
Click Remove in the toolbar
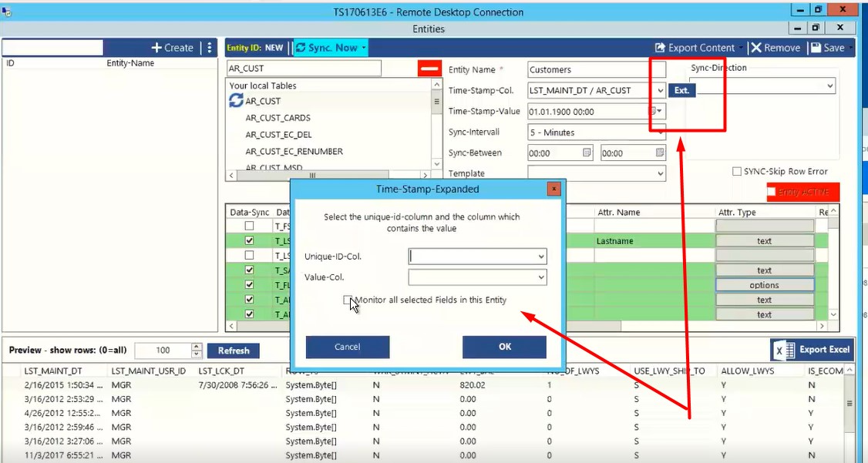pyautogui.click(x=775, y=48)
